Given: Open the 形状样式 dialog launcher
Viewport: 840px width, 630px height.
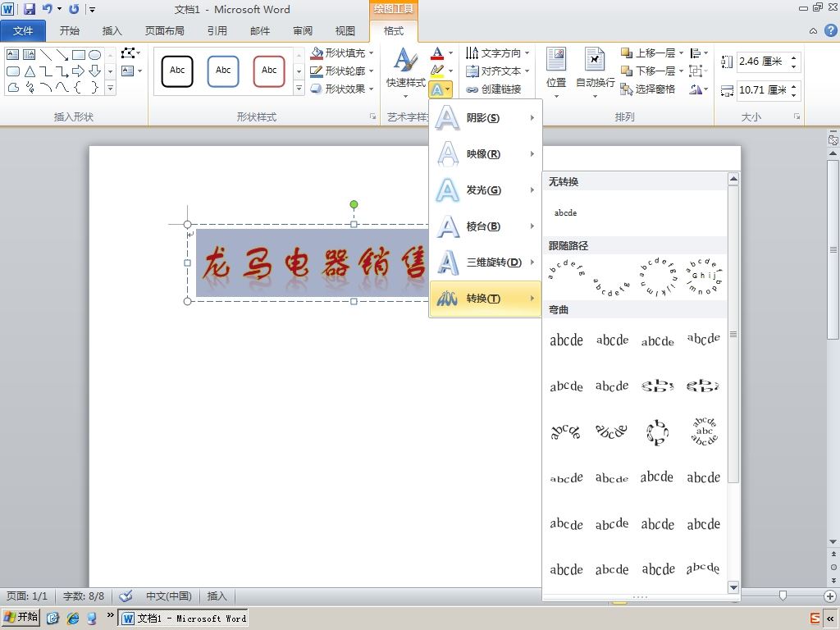Looking at the screenshot, I should [372, 116].
